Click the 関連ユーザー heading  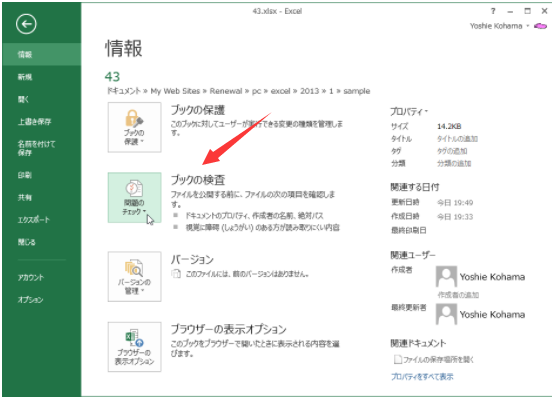pos(413,255)
